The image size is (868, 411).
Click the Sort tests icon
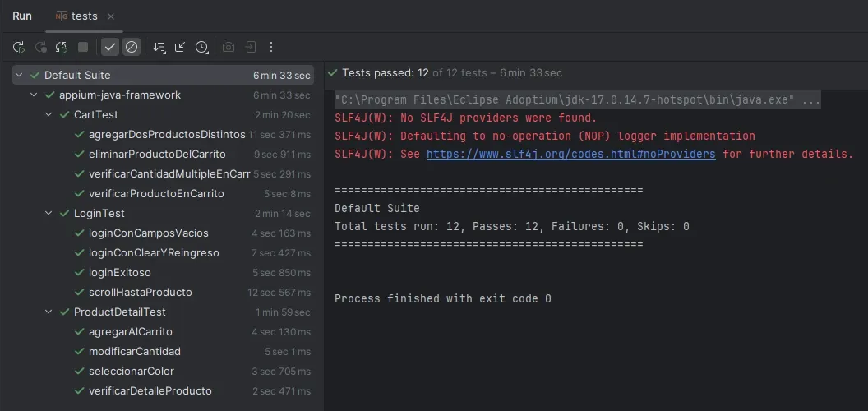click(x=159, y=47)
